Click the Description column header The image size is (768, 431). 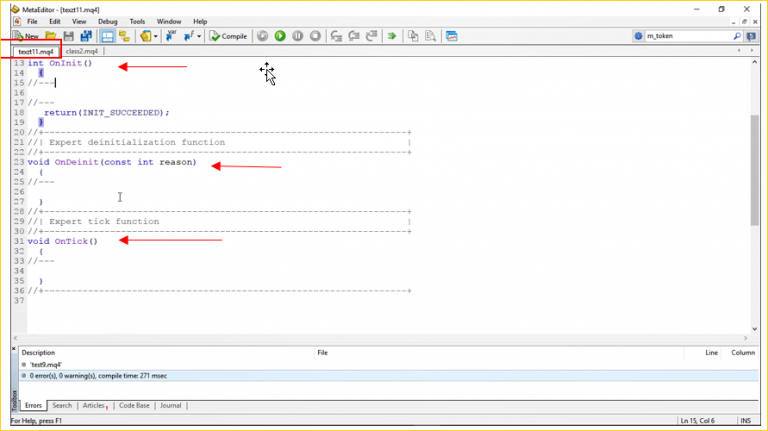[x=167, y=353]
